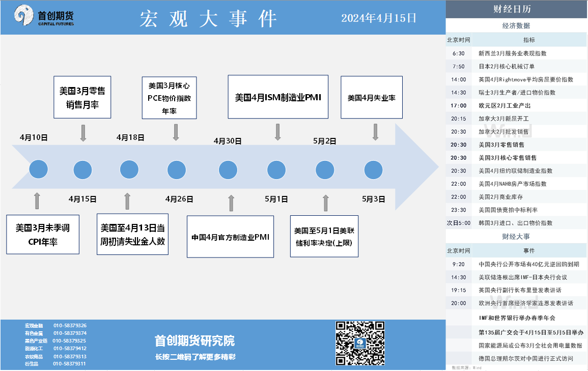The image size is (588, 371).
Task: Click the 指标 column header
Action: point(529,40)
